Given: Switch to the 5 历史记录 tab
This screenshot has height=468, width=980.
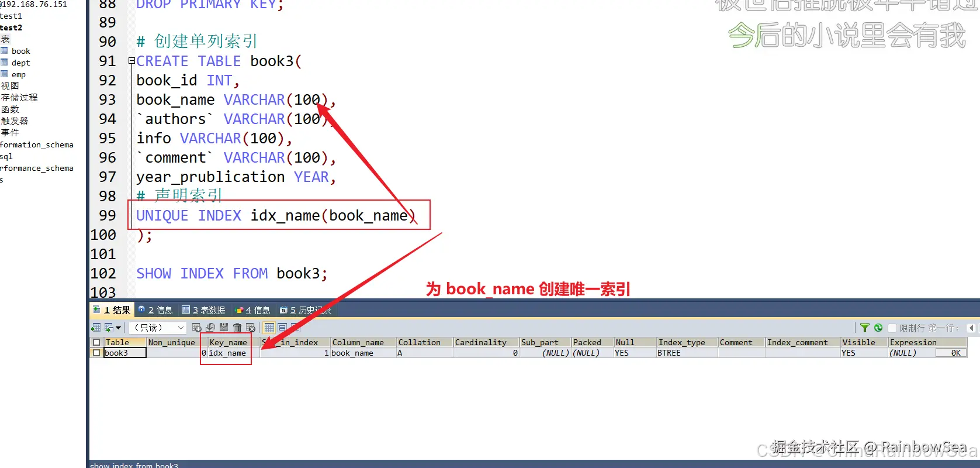Looking at the screenshot, I should 305,310.
